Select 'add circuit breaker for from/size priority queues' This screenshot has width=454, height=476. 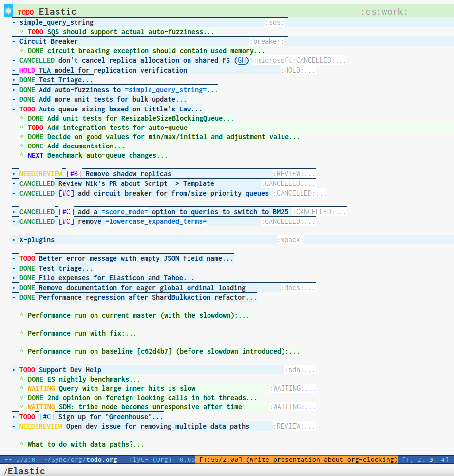coord(173,193)
